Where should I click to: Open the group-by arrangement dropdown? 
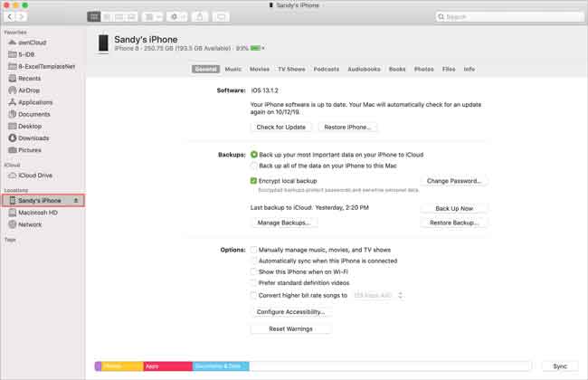[151, 16]
